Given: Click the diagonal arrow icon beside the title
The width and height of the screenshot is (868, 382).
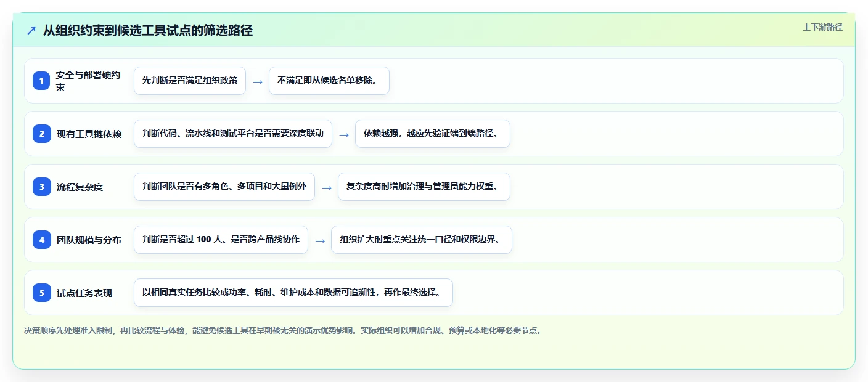Looking at the screenshot, I should point(31,30).
